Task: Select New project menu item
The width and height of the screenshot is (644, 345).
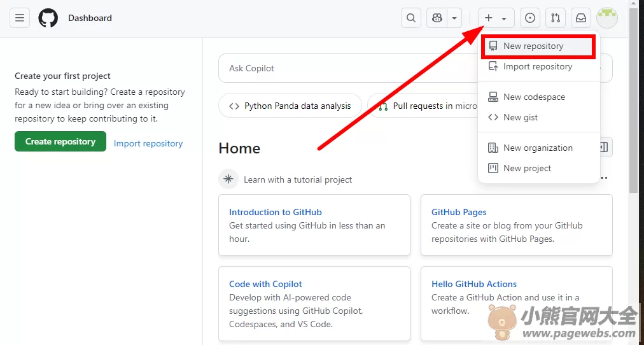Action: click(538, 169)
